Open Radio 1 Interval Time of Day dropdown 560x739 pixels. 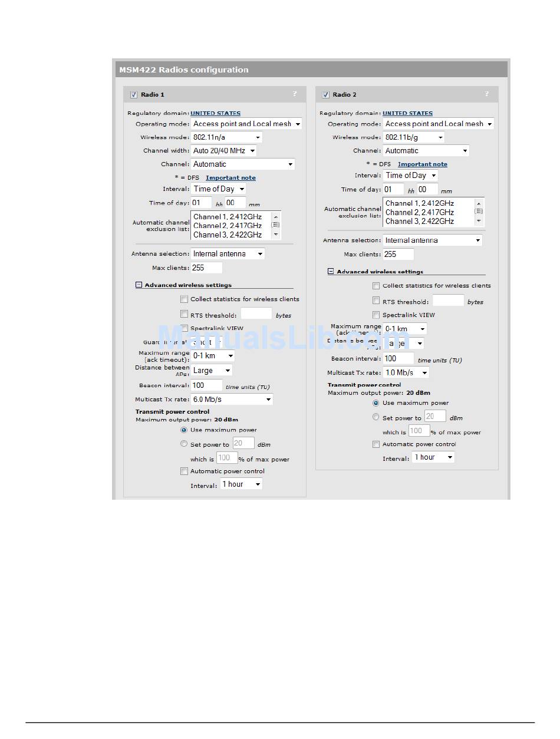point(218,189)
